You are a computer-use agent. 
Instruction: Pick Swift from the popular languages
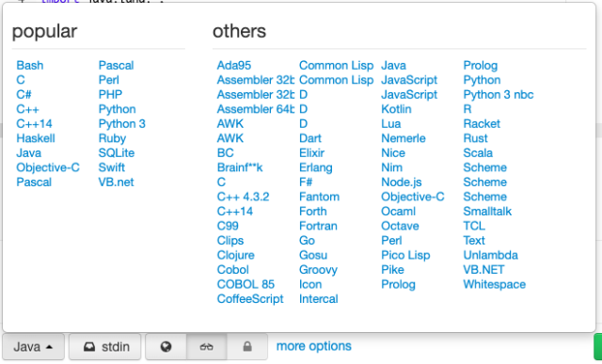112,167
